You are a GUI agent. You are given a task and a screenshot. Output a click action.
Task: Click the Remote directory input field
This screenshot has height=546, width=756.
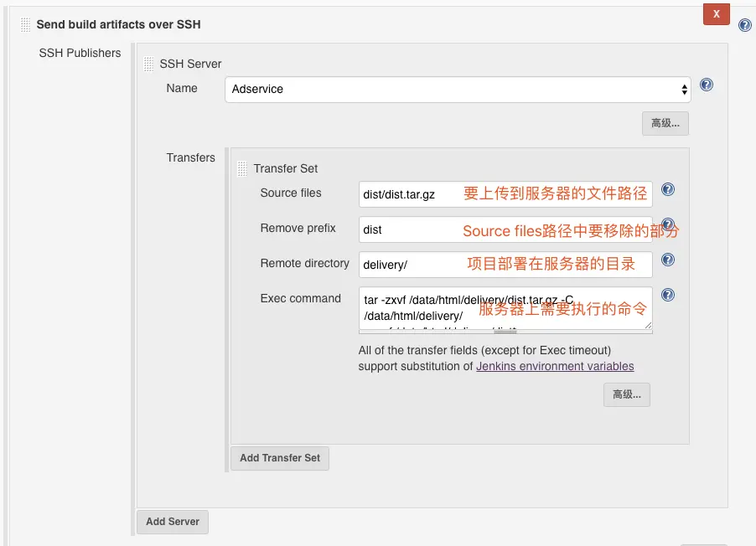411,265
